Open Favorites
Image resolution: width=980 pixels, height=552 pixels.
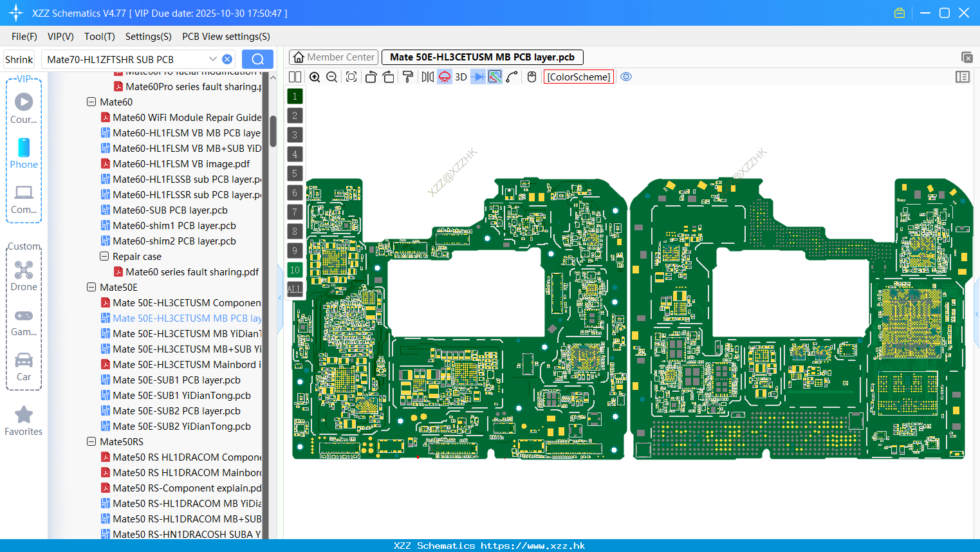pyautogui.click(x=24, y=421)
